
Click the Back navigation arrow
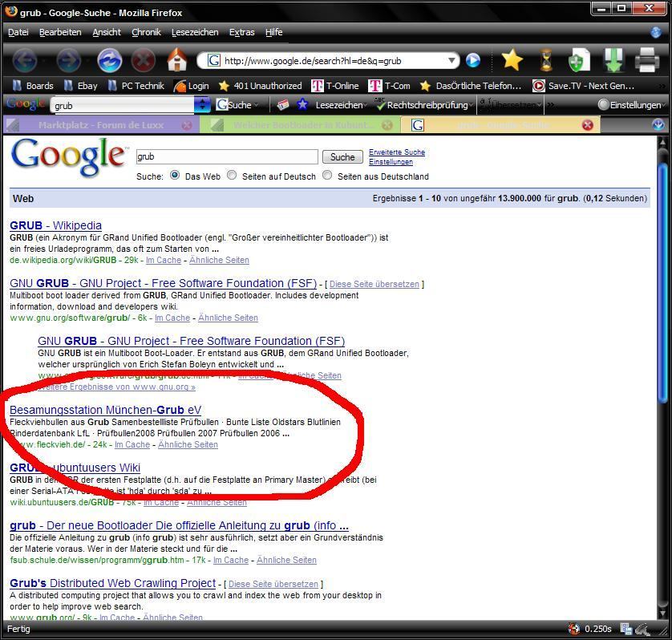point(25,60)
